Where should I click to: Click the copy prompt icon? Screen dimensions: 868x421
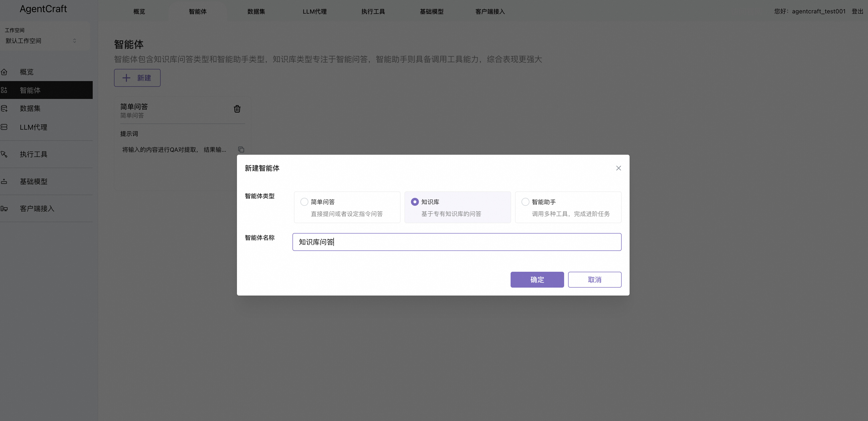(x=241, y=149)
